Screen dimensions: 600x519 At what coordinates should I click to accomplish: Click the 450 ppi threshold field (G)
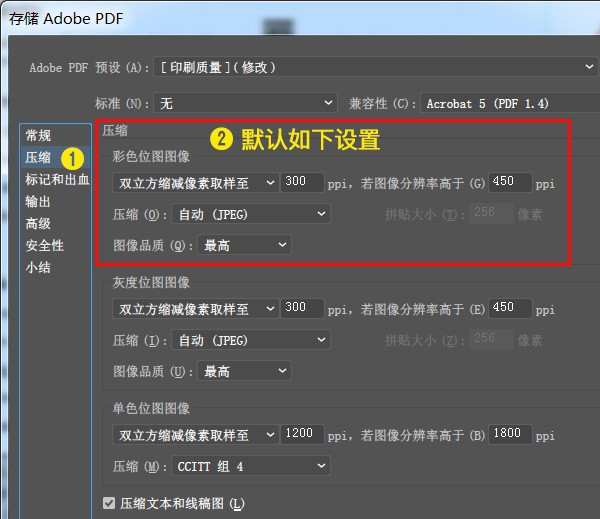510,182
